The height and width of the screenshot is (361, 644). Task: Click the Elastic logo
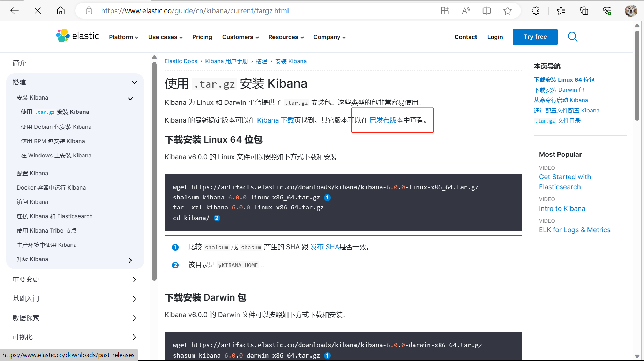tap(77, 36)
